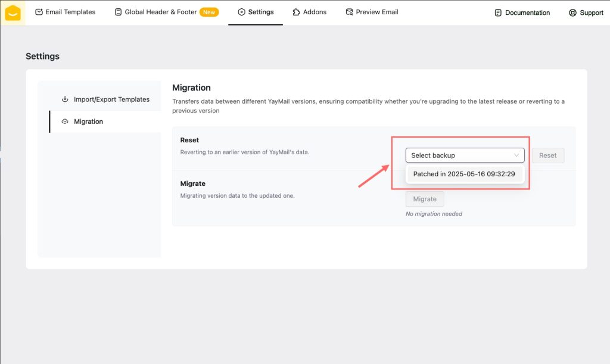Viewport: 610px width, 364px height.
Task: Click the Import/Export download icon
Action: coord(65,99)
